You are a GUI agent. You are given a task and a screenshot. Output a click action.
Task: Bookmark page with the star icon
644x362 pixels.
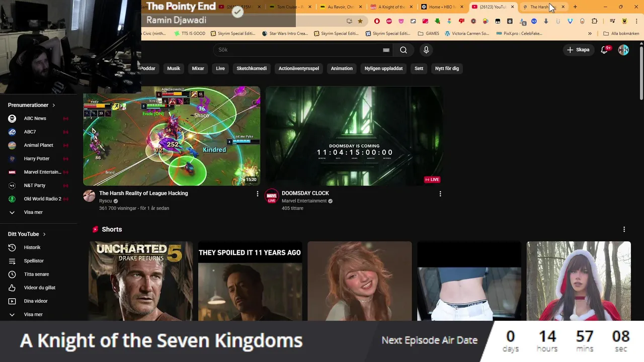pos(360,21)
